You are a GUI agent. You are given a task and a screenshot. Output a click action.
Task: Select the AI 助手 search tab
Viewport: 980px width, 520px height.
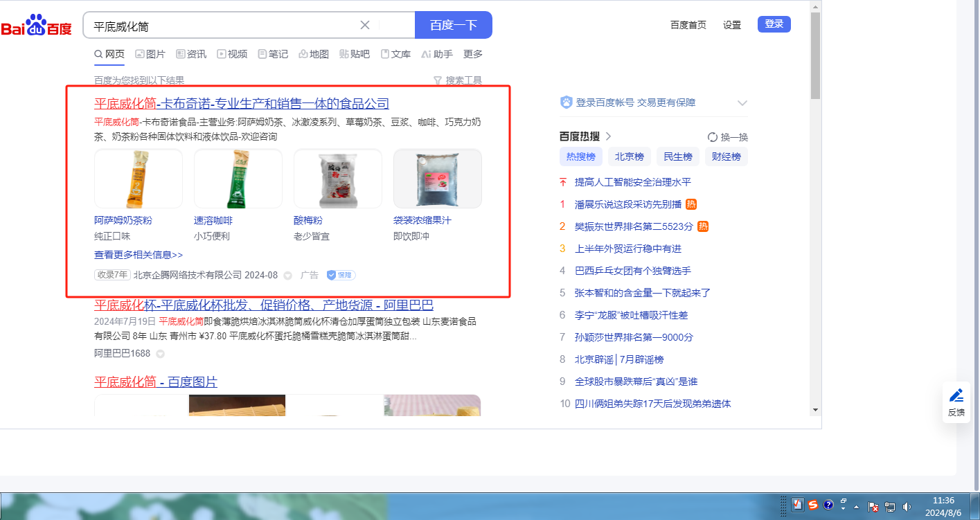coord(437,54)
